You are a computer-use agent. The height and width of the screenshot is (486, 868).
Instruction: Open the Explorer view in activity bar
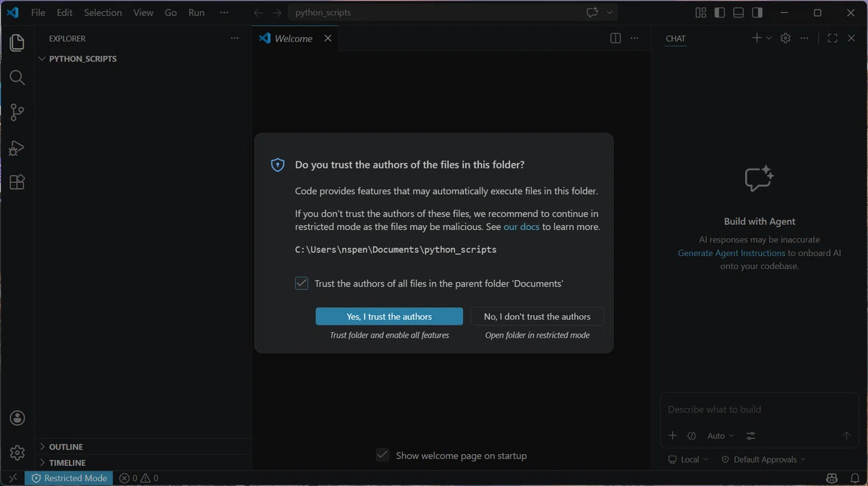[x=17, y=43]
